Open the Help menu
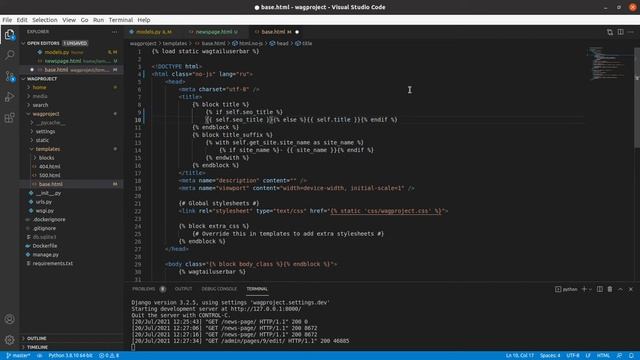 coord(144,20)
